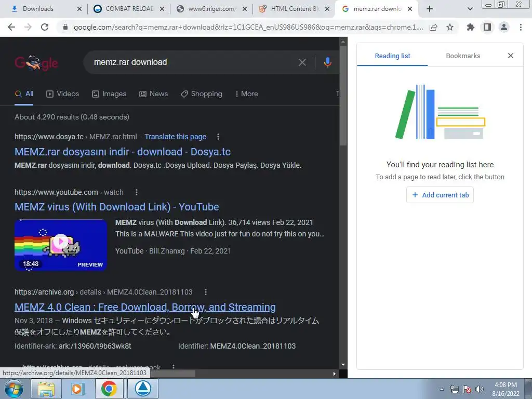Go back using the browser back arrow
This screenshot has height=399, width=532.
11,27
